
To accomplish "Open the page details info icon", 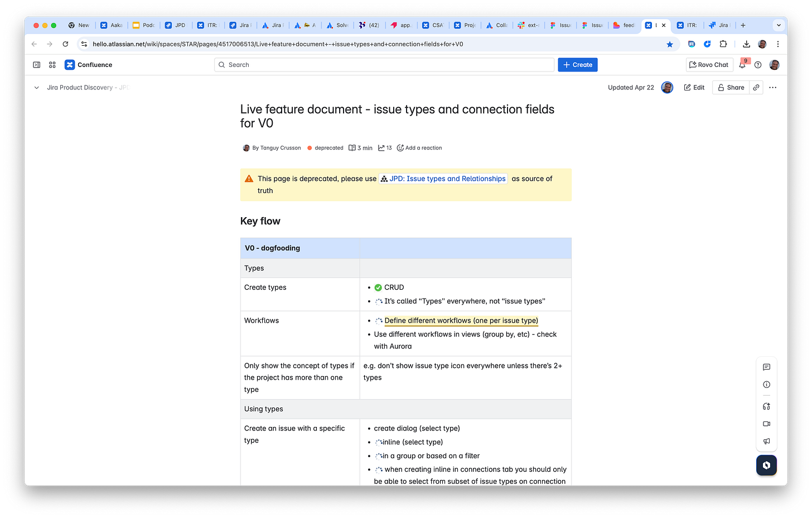I will click(766, 385).
